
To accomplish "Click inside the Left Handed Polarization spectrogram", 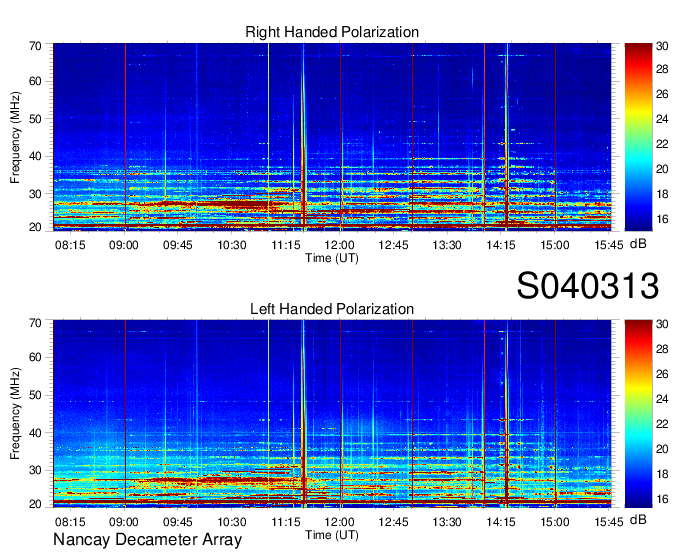I will tap(332, 414).
